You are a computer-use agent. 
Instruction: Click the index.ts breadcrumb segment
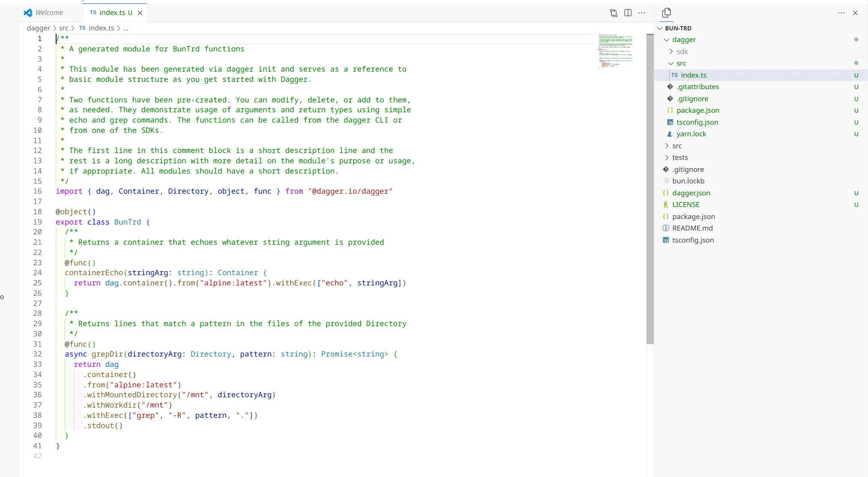(x=96, y=28)
